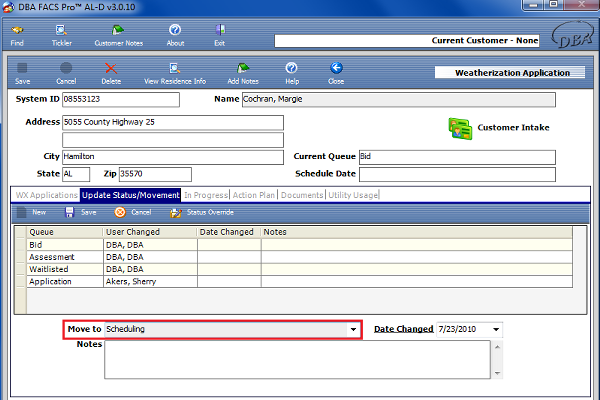Click the round Cancel icon in application toolbar
The image size is (600, 400).
pyautogui.click(x=66, y=68)
